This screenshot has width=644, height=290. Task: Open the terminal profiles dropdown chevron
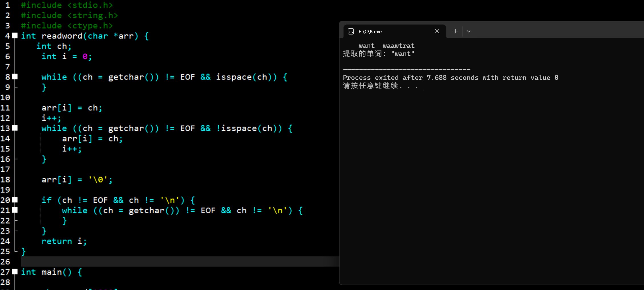tap(469, 31)
